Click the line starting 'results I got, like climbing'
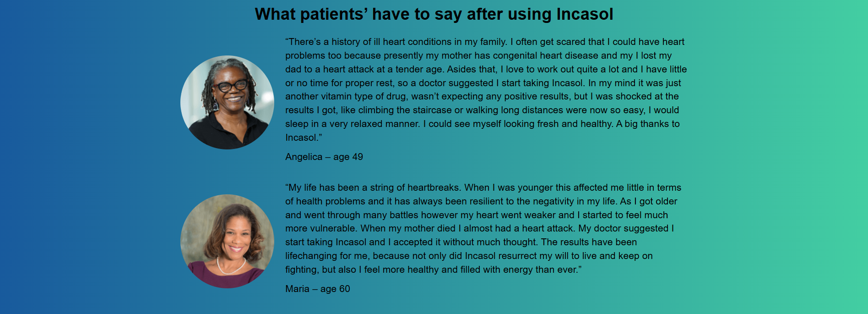Screen dimensions: 868x314 tap(482, 110)
